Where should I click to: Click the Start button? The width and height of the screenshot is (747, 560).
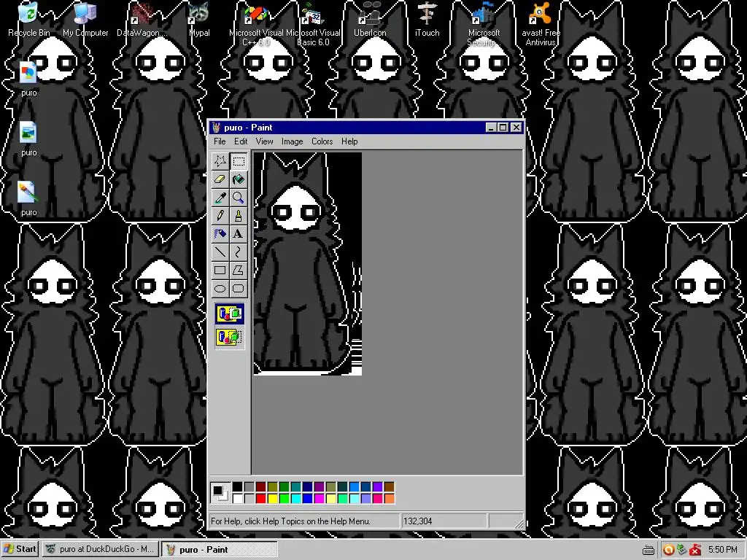(x=20, y=549)
